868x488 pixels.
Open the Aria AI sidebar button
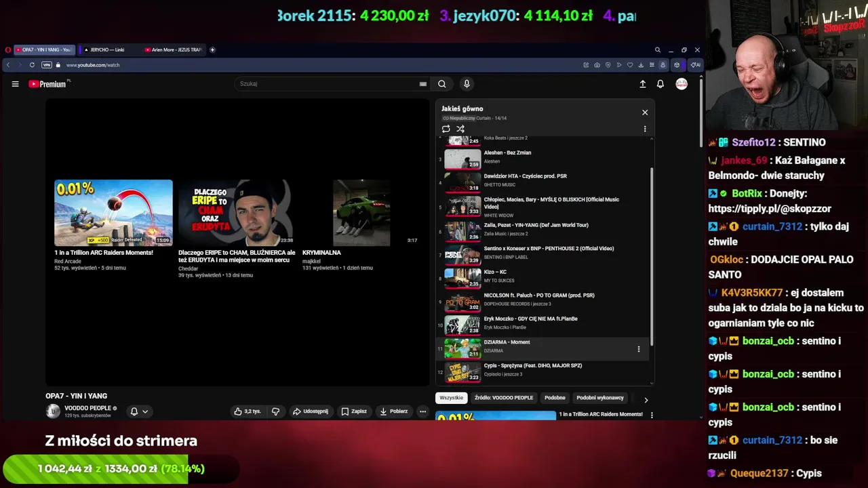694,65
